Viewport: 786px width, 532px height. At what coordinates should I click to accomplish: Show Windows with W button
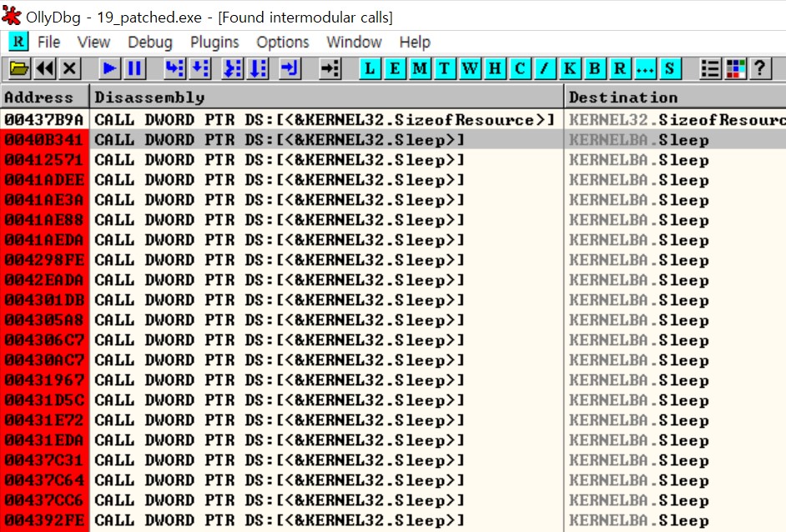click(470, 68)
